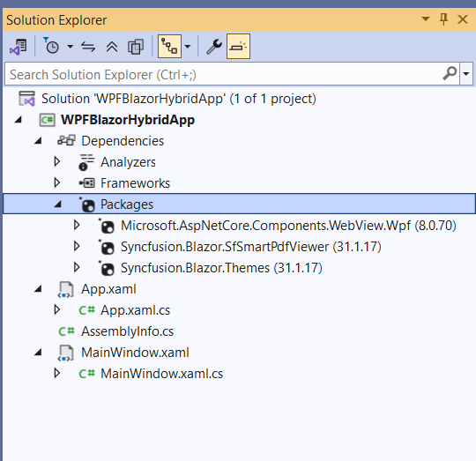Viewport: 476px width, 461px height.
Task: Click Sync with Active Document icon
Action: [x=88, y=47]
